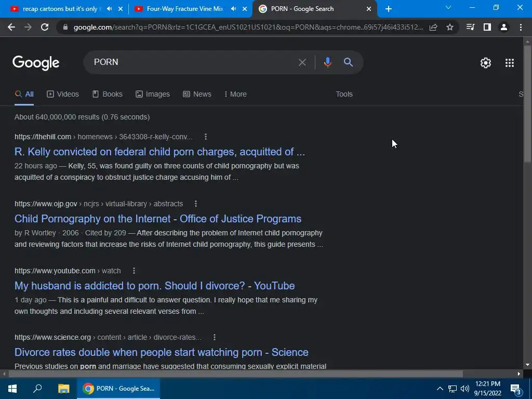The image size is (532, 399).
Task: Click the scroll right arrow
Action: click(519, 374)
